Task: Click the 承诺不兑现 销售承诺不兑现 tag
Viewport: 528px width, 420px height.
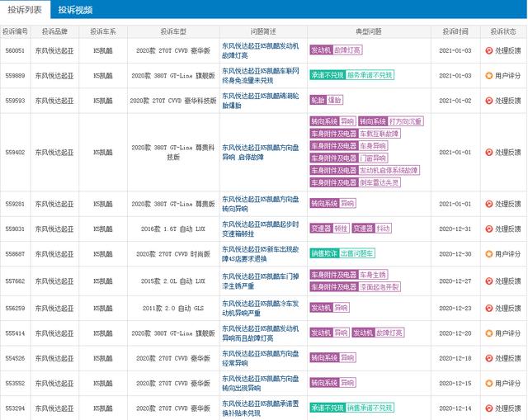Action: (352, 408)
